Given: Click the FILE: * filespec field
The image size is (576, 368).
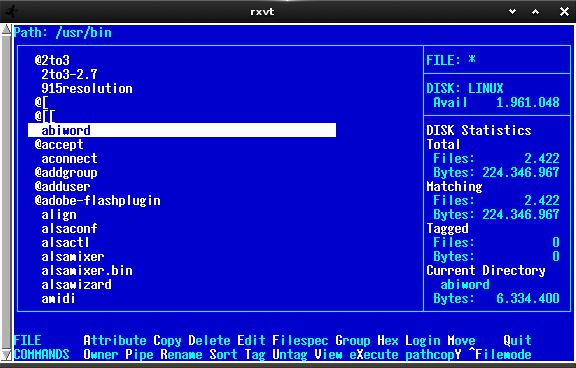Looking at the screenshot, I should pyautogui.click(x=451, y=60).
